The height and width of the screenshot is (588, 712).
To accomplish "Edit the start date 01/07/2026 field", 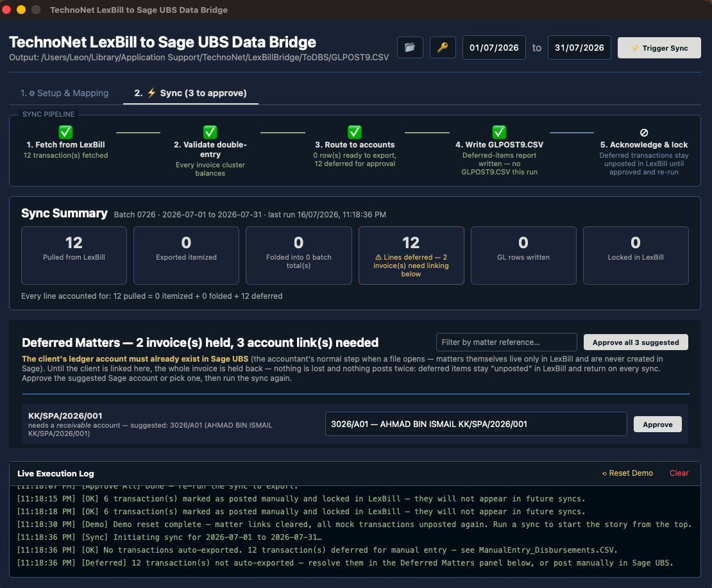I will coord(494,47).
